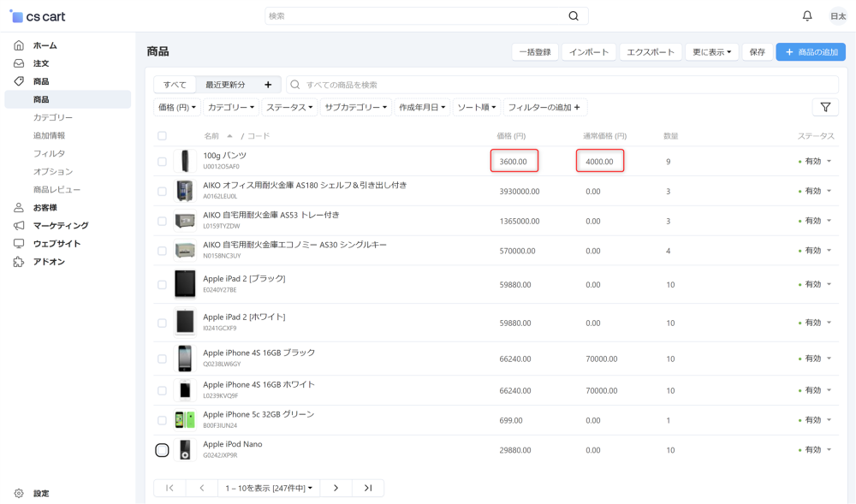Image resolution: width=856 pixels, height=504 pixels.
Task: Go to the first page of products
Action: coord(169,488)
